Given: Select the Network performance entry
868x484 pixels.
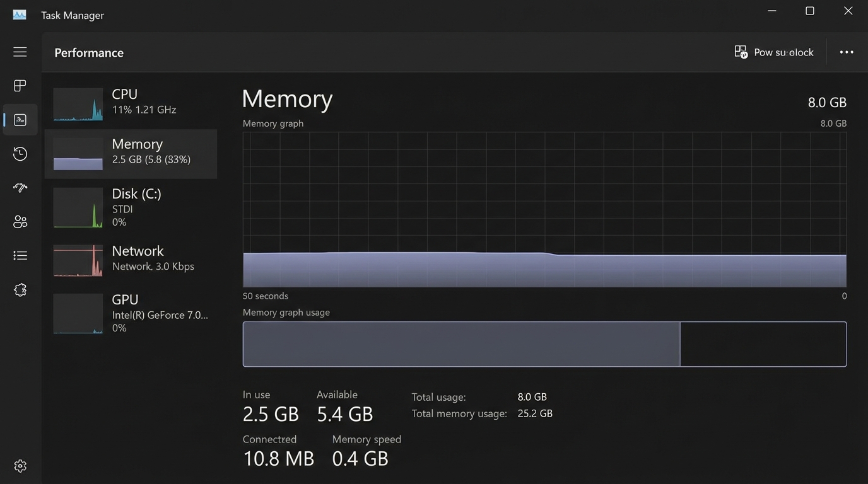Looking at the screenshot, I should click(x=129, y=258).
